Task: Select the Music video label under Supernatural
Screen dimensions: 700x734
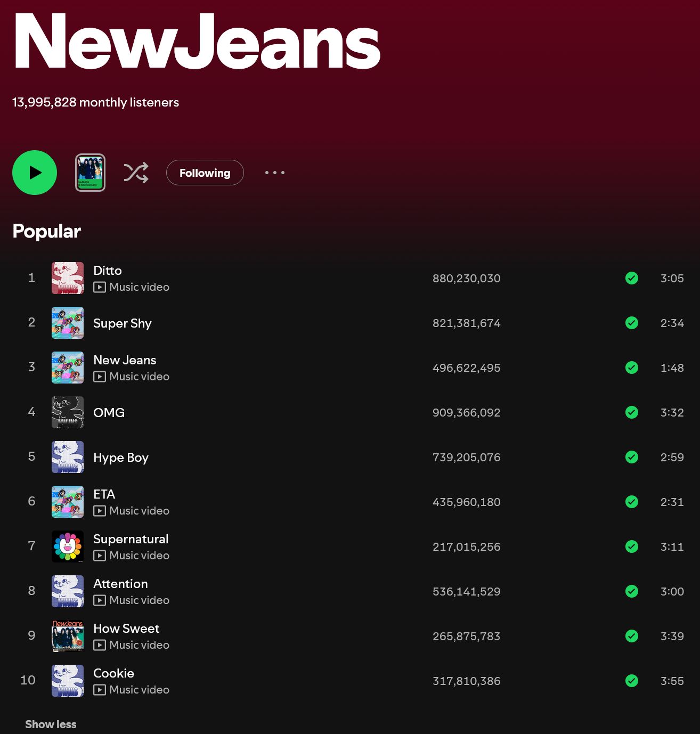Action: pos(140,556)
